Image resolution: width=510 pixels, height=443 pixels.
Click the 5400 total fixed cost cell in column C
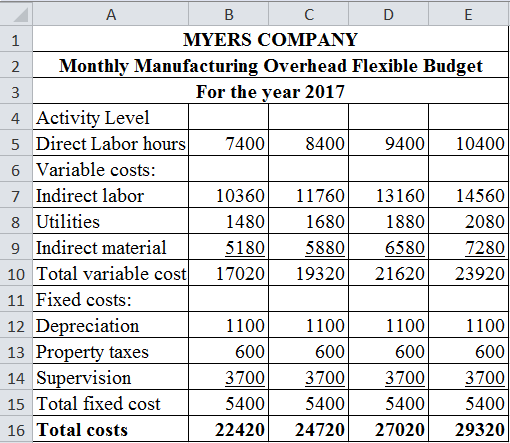point(309,403)
